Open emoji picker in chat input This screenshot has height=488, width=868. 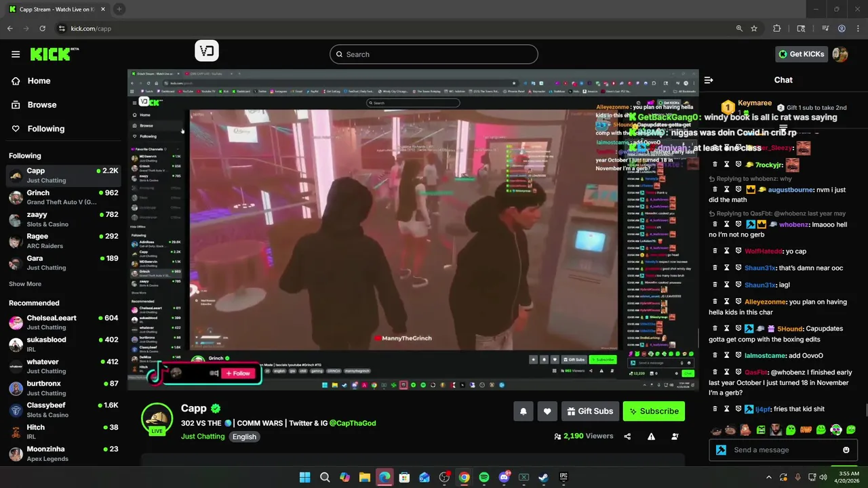tap(846, 450)
